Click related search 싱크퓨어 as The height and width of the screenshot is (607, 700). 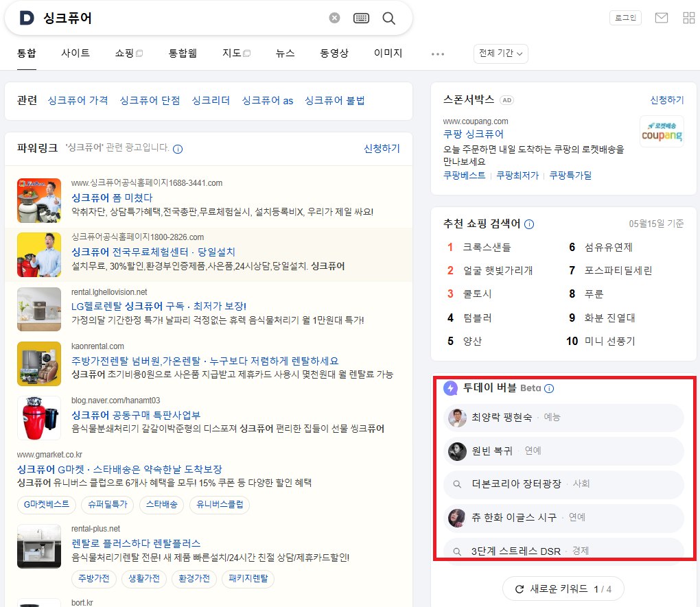(x=268, y=100)
